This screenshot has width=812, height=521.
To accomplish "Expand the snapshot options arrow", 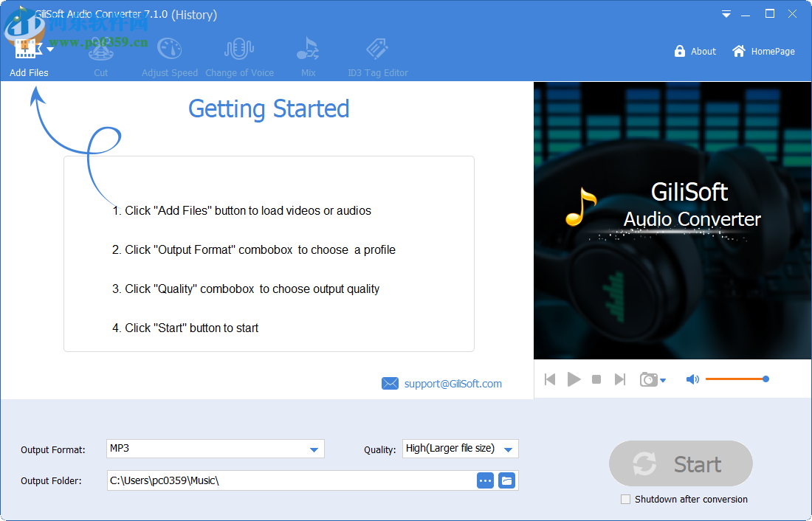I will 661,381.
